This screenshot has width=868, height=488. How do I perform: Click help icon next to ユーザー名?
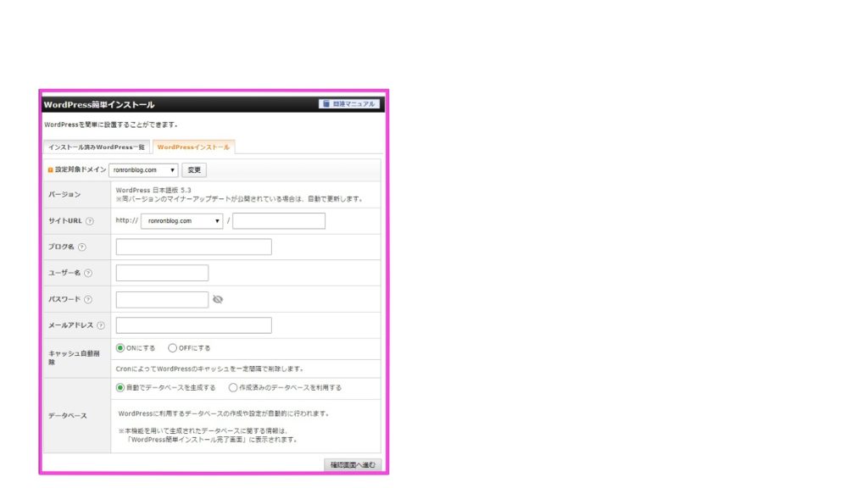[88, 273]
